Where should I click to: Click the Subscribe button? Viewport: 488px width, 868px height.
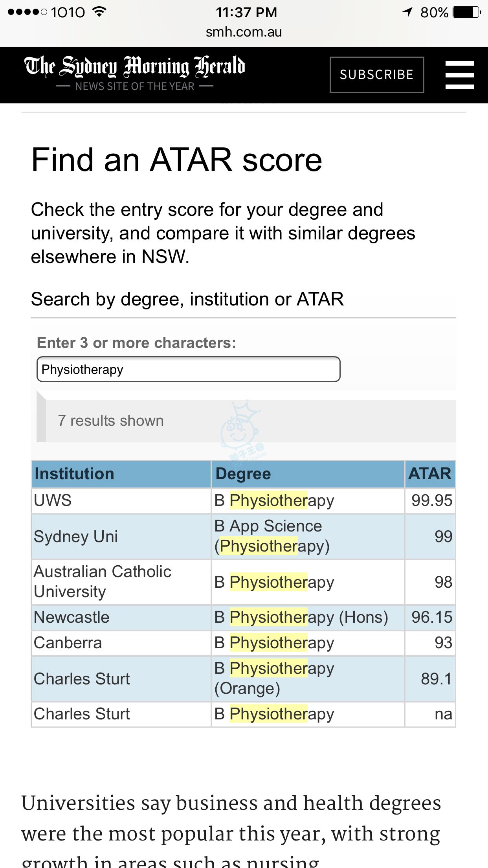(x=376, y=75)
